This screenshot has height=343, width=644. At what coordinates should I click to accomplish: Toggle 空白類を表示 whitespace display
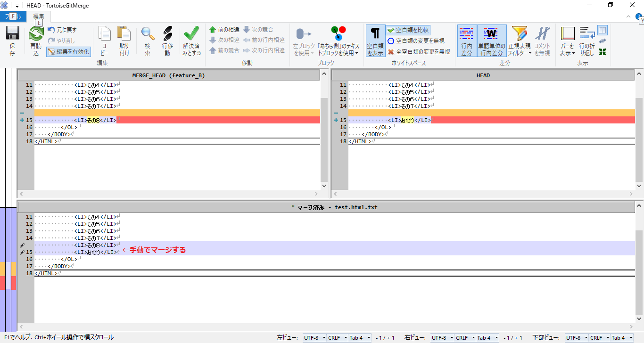[x=375, y=40]
